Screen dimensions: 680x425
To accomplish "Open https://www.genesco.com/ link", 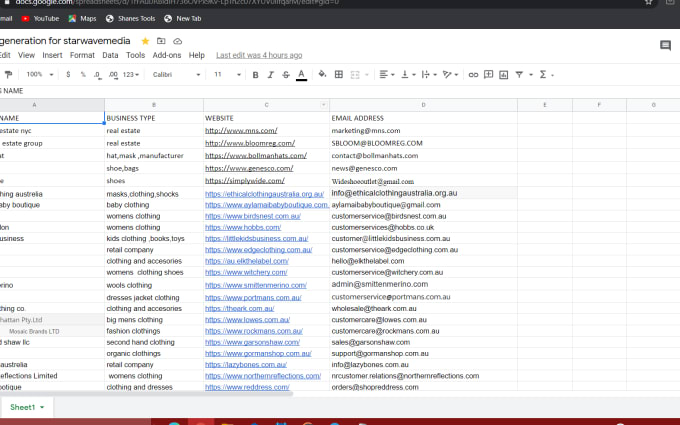I will (x=249, y=168).
